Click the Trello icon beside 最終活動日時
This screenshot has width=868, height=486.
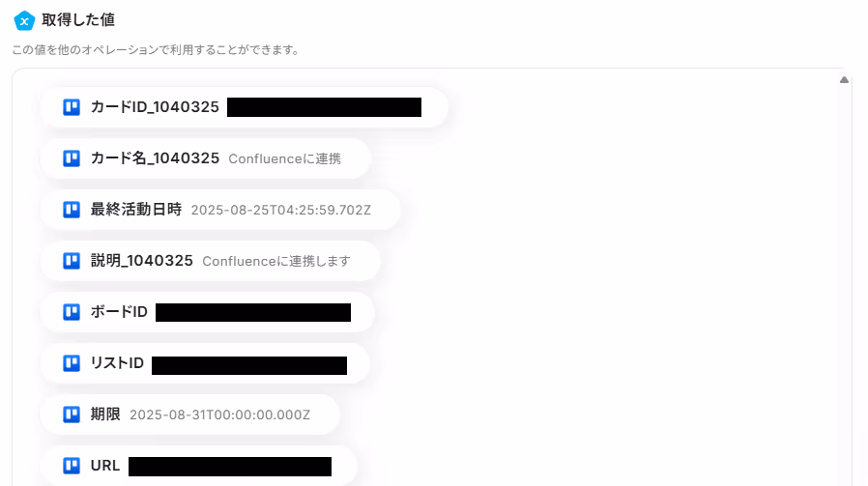pyautogui.click(x=72, y=210)
